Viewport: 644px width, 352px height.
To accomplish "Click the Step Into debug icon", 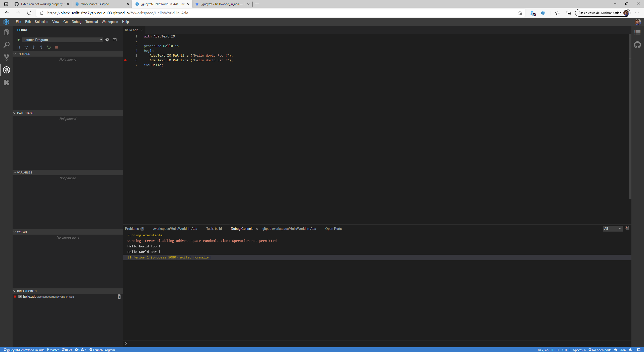I will 34,47.
